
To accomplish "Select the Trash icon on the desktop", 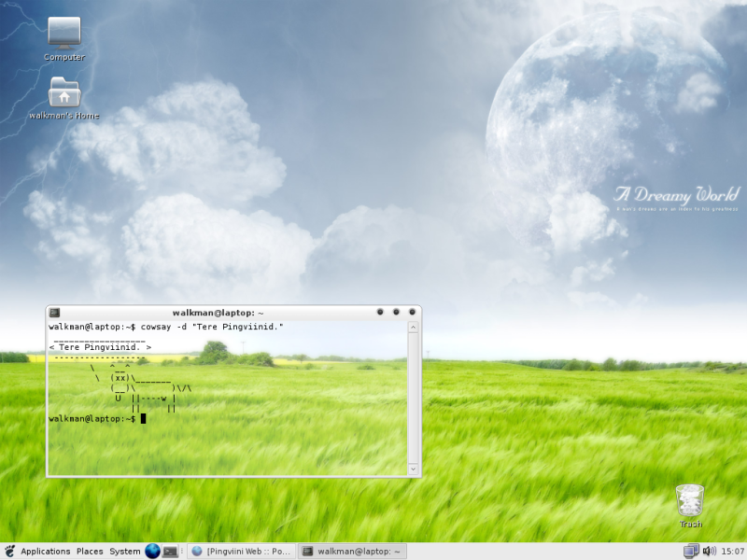I will [x=690, y=506].
